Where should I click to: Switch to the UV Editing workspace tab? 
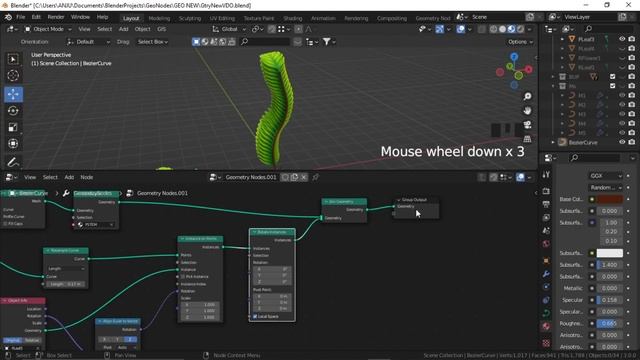[x=222, y=18]
